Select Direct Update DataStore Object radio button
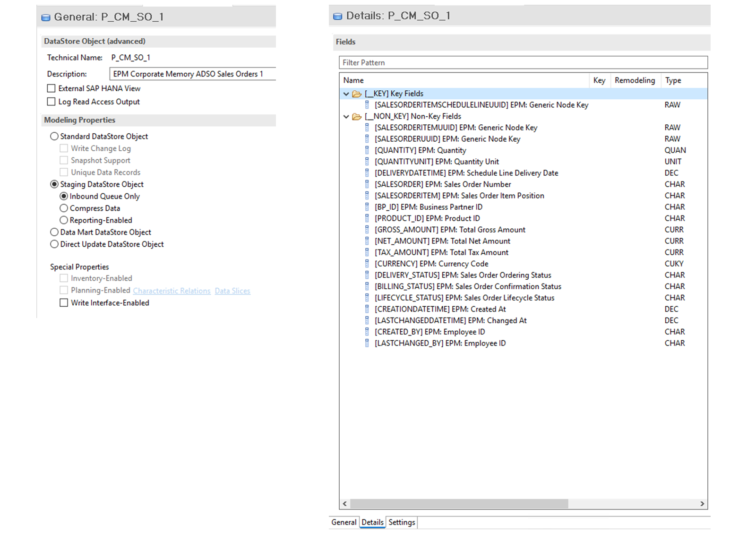Viewport: 756px width, 534px height. [54, 244]
